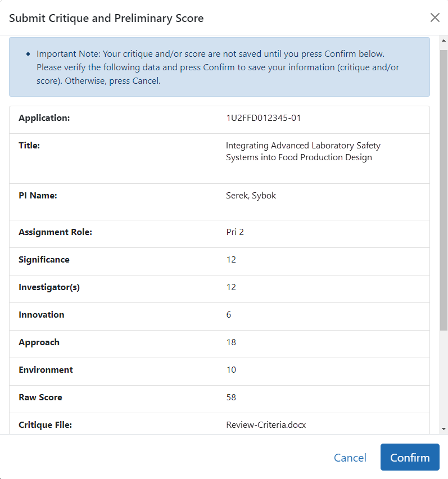This screenshot has height=479, width=448.
Task: Click the application title text
Action: point(303,151)
